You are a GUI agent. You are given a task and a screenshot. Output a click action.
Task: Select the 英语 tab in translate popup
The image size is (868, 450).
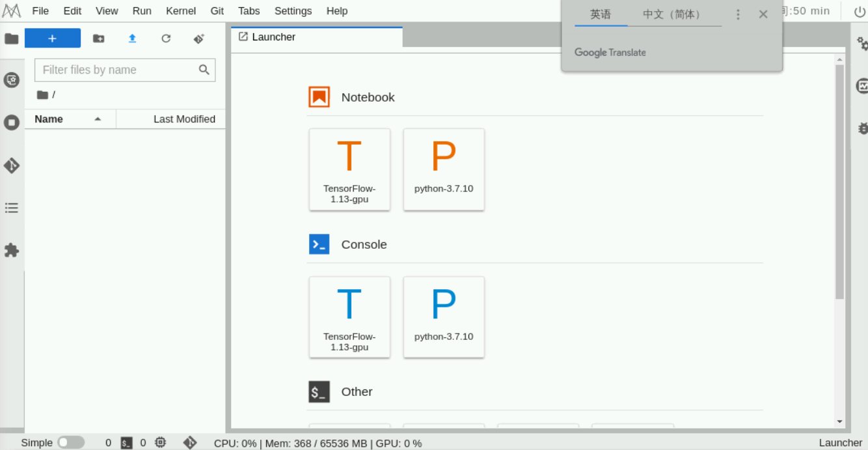coord(601,14)
